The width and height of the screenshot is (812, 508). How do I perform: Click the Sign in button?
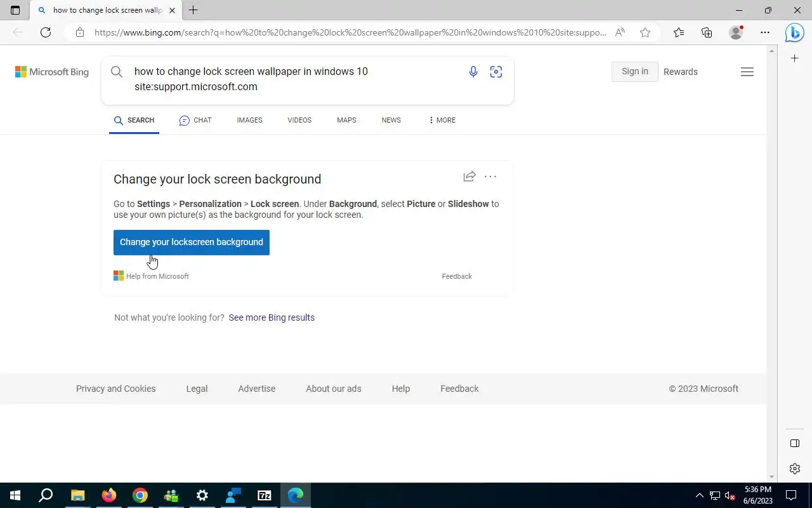pos(635,72)
